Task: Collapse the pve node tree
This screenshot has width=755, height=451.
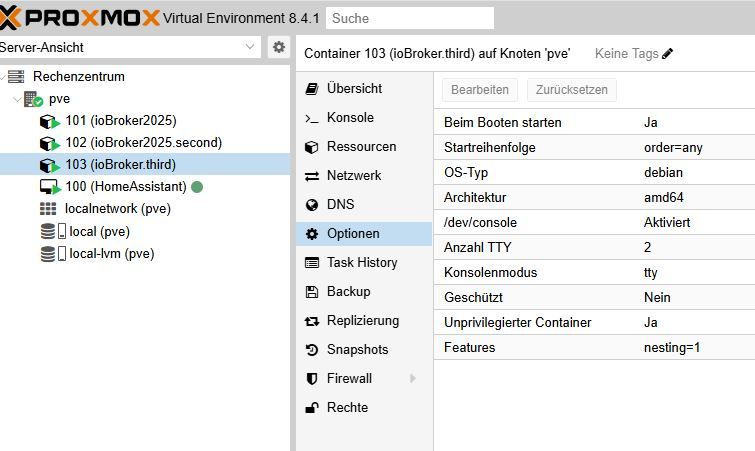Action: [16, 99]
